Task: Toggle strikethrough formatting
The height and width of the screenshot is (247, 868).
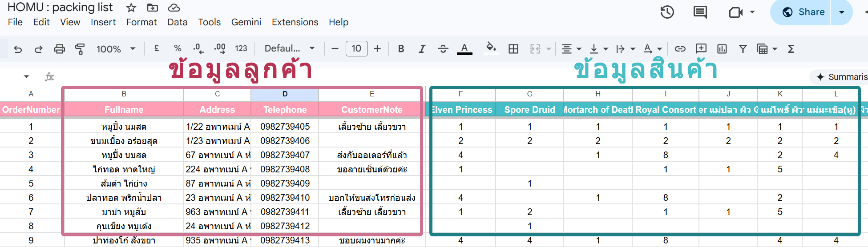Action: point(443,49)
